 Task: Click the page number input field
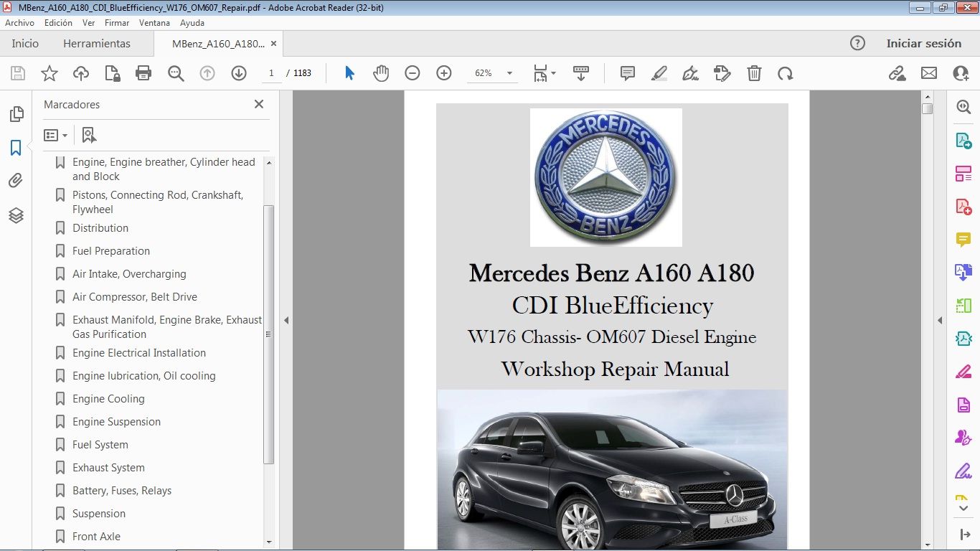point(272,73)
